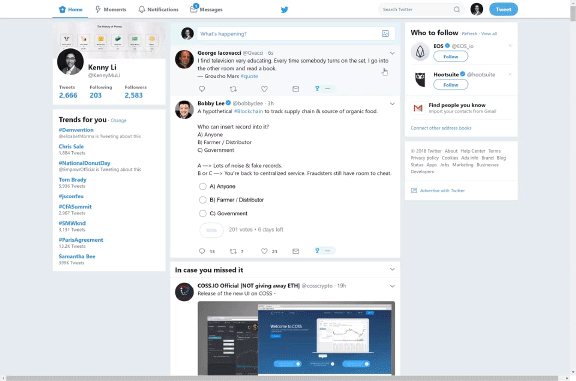The width and height of the screenshot is (576, 381).
Task: Open the Samantha Bee trend
Action: click(77, 256)
